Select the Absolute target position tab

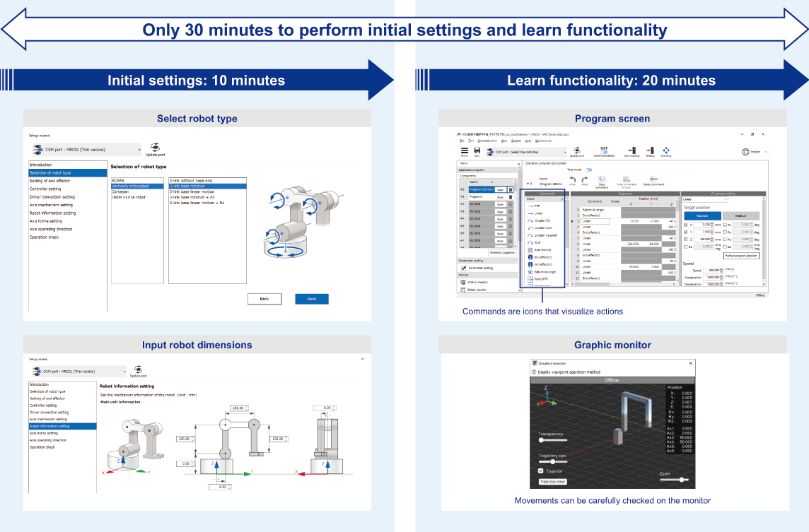coord(702,215)
